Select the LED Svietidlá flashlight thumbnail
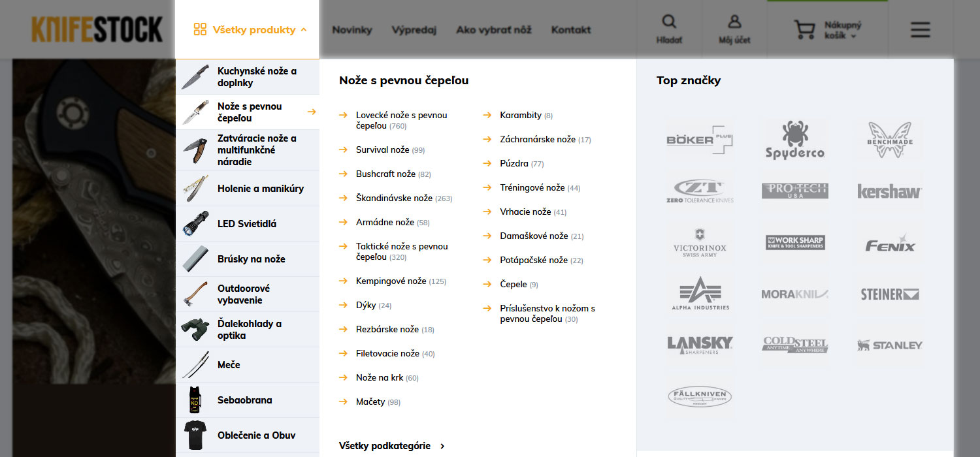 [195, 224]
